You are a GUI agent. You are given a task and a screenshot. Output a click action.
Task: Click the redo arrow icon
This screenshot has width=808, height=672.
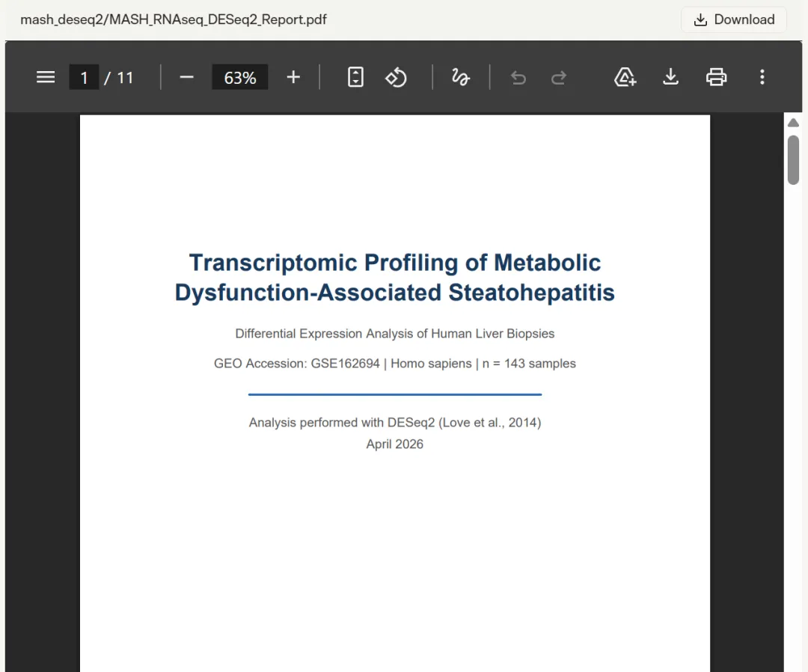559,78
